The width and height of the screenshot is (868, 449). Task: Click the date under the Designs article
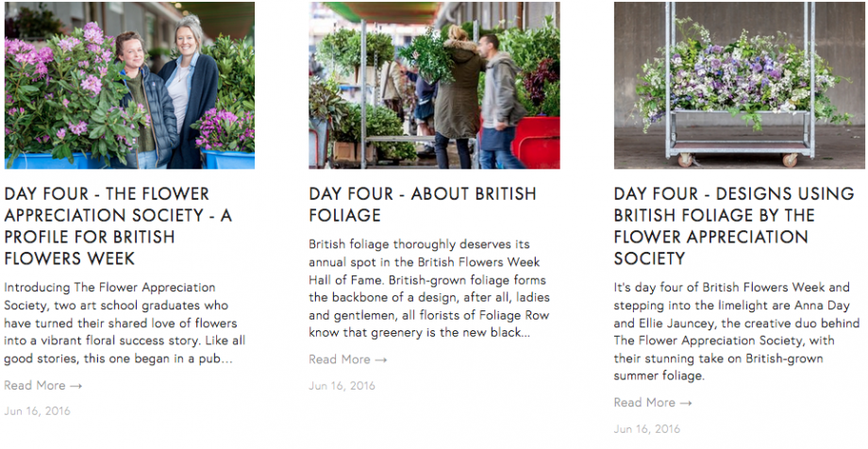tap(646, 429)
